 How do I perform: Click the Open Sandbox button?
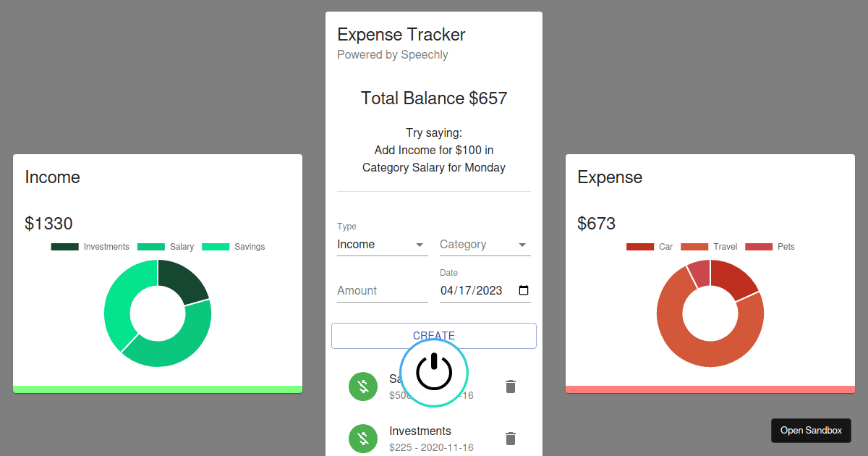811,431
